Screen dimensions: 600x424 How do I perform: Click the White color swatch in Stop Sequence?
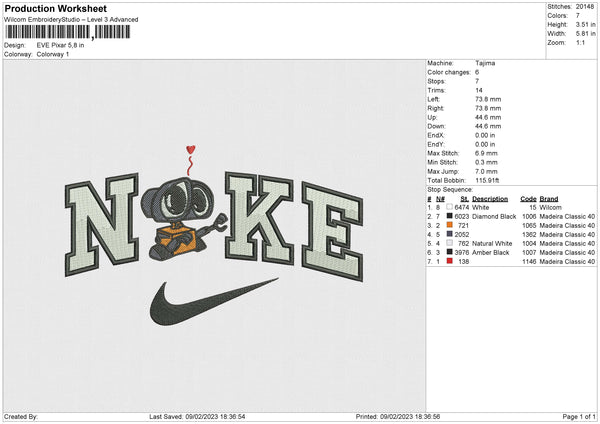pyautogui.click(x=450, y=207)
